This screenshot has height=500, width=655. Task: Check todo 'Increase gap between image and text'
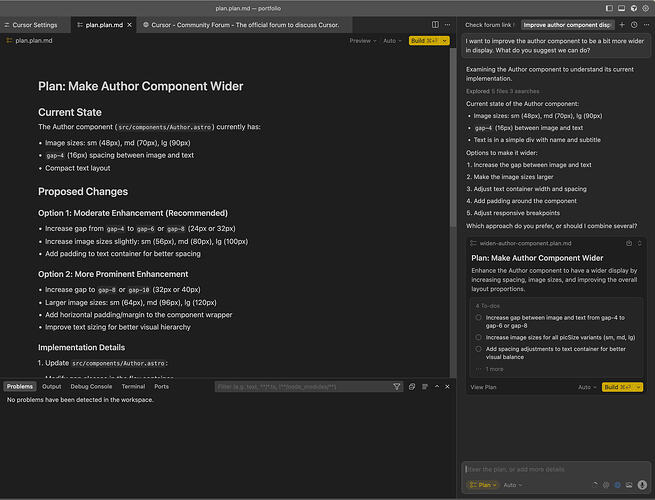(478, 317)
